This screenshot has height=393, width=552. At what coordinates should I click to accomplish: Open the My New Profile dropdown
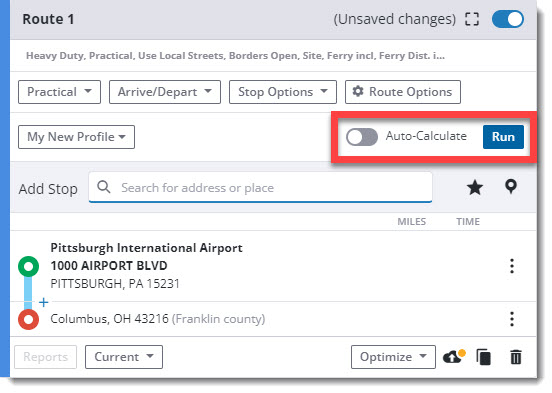[76, 137]
